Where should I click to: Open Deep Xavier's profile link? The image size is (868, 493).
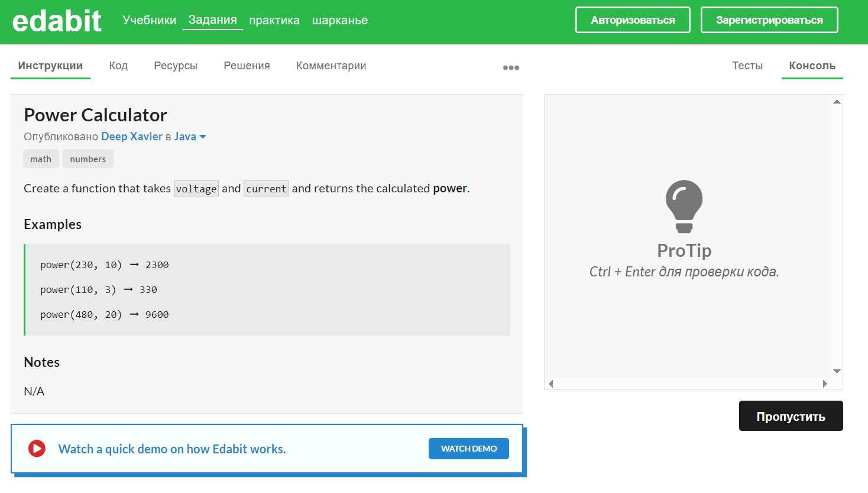pos(131,136)
